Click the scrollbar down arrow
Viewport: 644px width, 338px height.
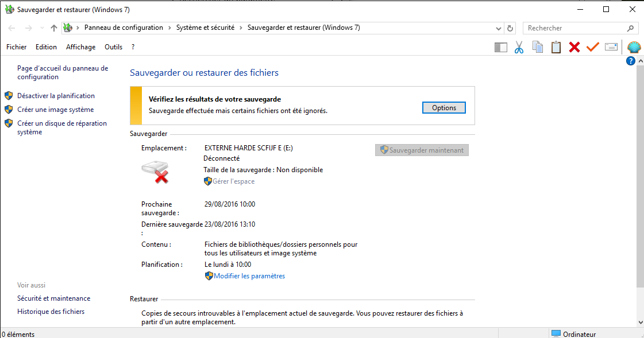click(x=641, y=323)
